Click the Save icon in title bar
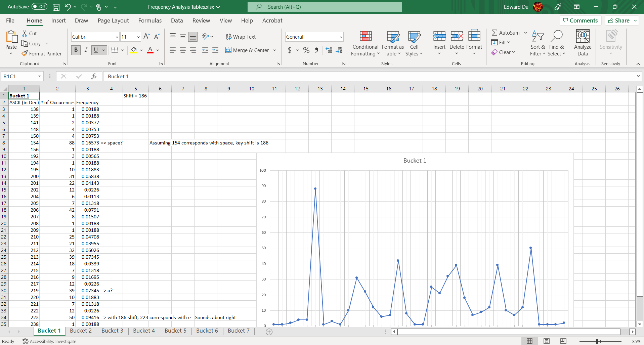 [x=56, y=7]
